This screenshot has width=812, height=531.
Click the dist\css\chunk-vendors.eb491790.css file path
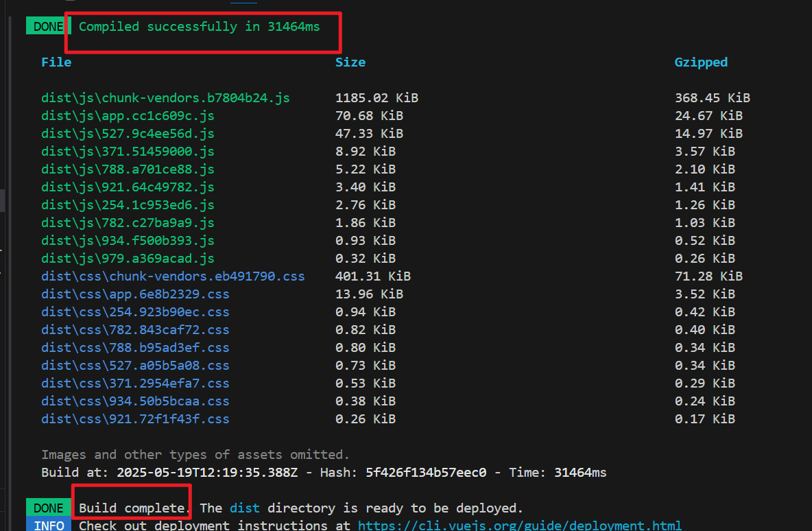click(173, 276)
